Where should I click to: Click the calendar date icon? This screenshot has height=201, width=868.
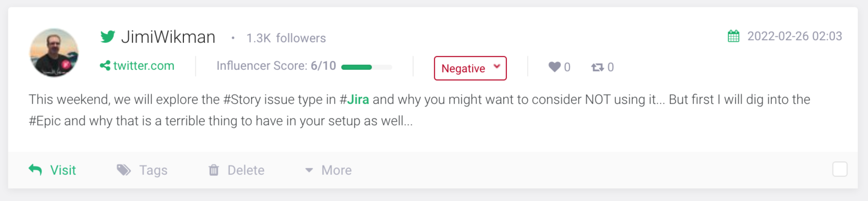734,36
